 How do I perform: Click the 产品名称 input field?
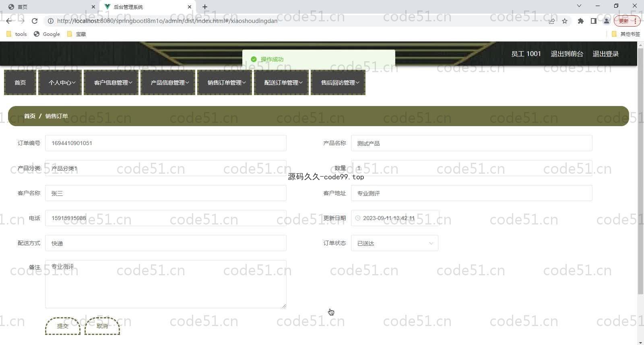pos(472,143)
